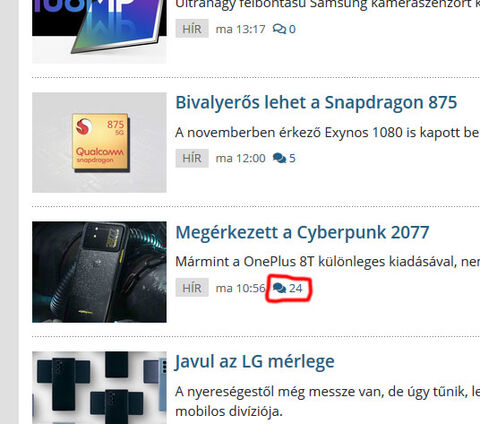Click the LG summary about nyereségestől
The image size is (480, 424).
click(327, 401)
